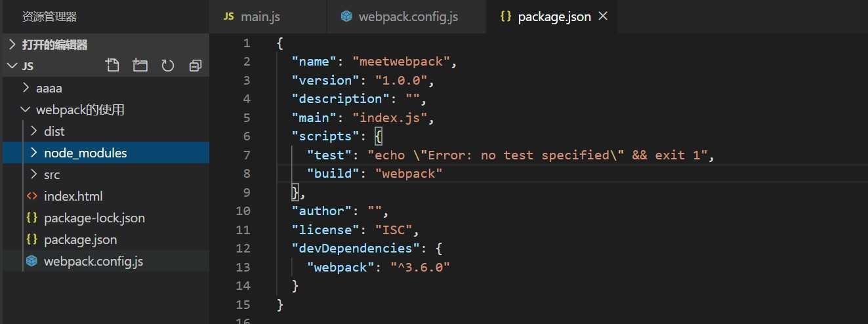The height and width of the screenshot is (324, 868).
Task: Collapse the webpack的使用 folder
Action: click(x=26, y=110)
